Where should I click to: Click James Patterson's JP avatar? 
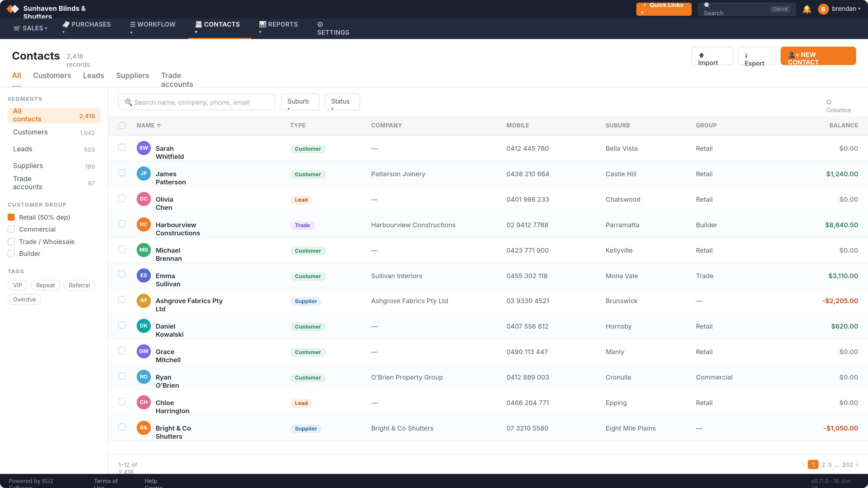143,174
